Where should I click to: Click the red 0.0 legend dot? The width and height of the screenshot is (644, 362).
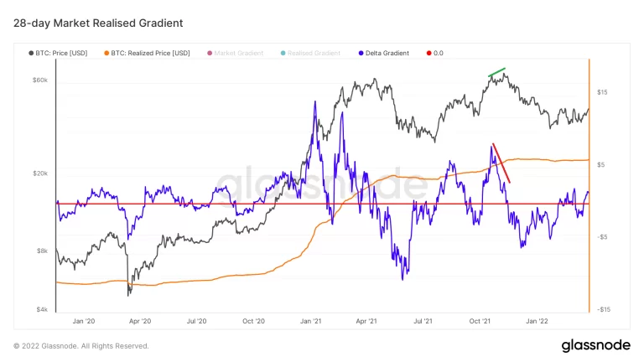click(x=429, y=53)
